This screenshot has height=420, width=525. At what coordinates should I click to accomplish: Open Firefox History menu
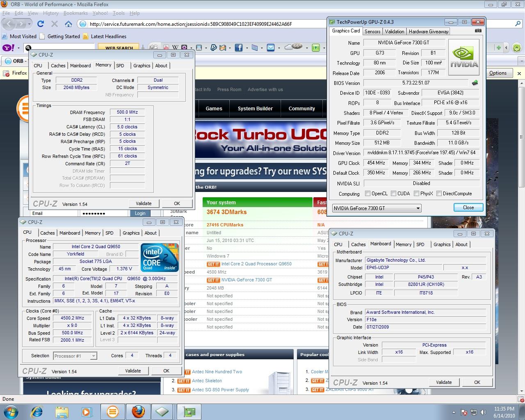coord(50,13)
